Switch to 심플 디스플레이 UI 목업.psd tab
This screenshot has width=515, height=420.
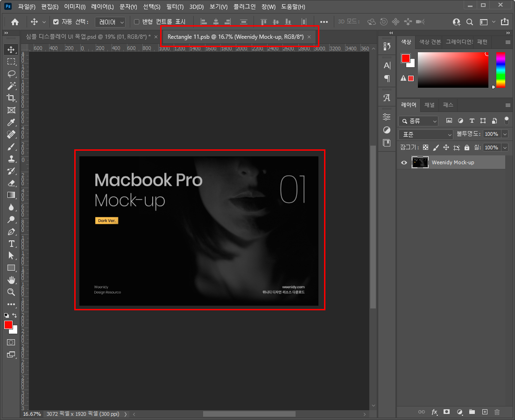[88, 37]
